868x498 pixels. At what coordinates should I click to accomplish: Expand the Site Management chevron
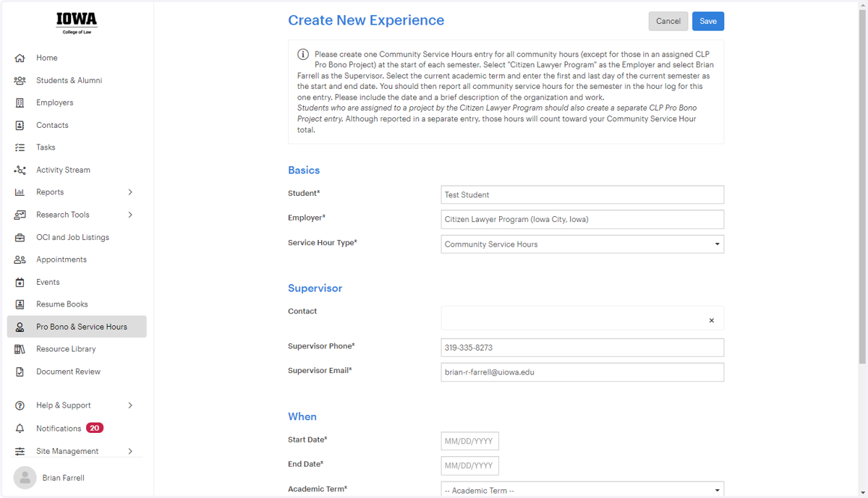click(x=130, y=451)
